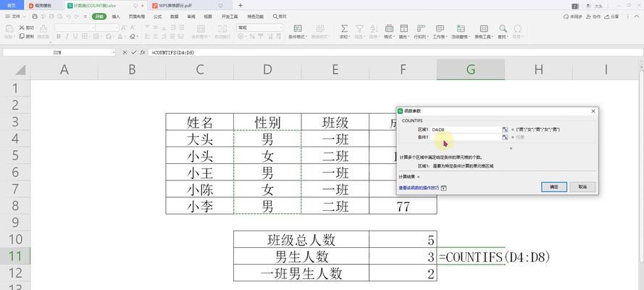
Task: Select the 开始 ribbon tab
Action: 99,17
